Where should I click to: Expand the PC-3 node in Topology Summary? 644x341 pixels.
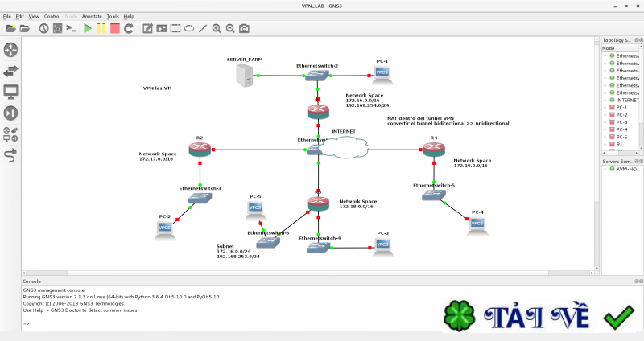pyautogui.click(x=605, y=122)
